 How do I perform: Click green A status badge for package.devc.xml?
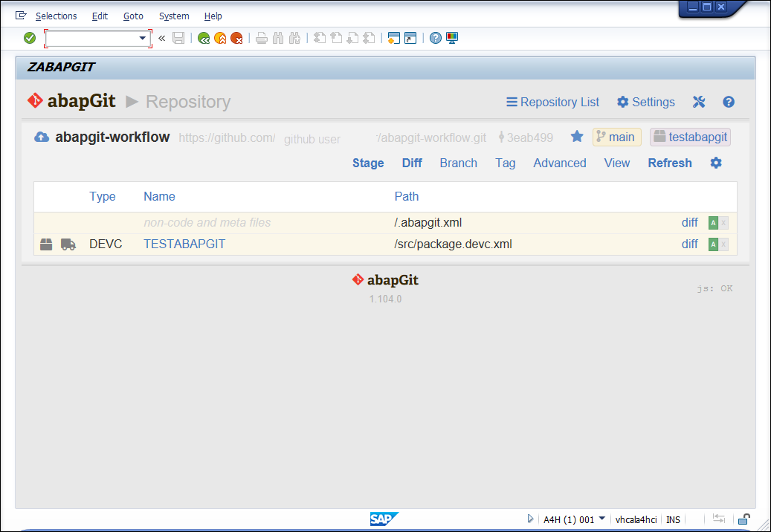(x=713, y=244)
